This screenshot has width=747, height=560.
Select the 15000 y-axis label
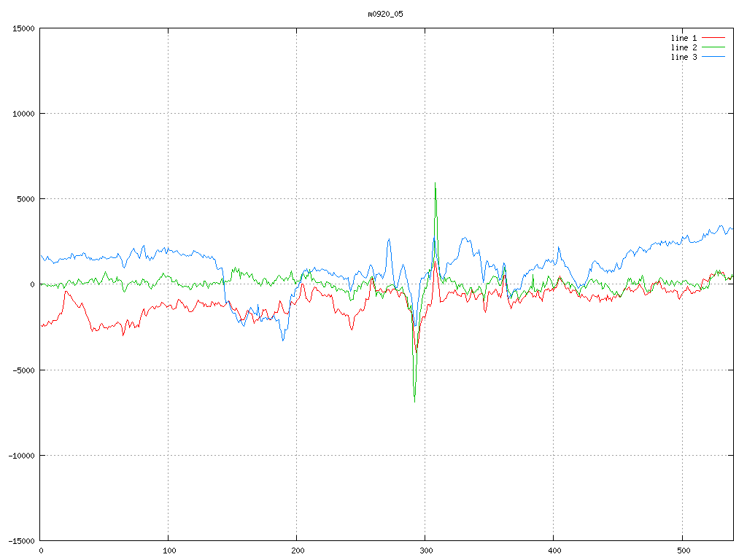[23, 28]
